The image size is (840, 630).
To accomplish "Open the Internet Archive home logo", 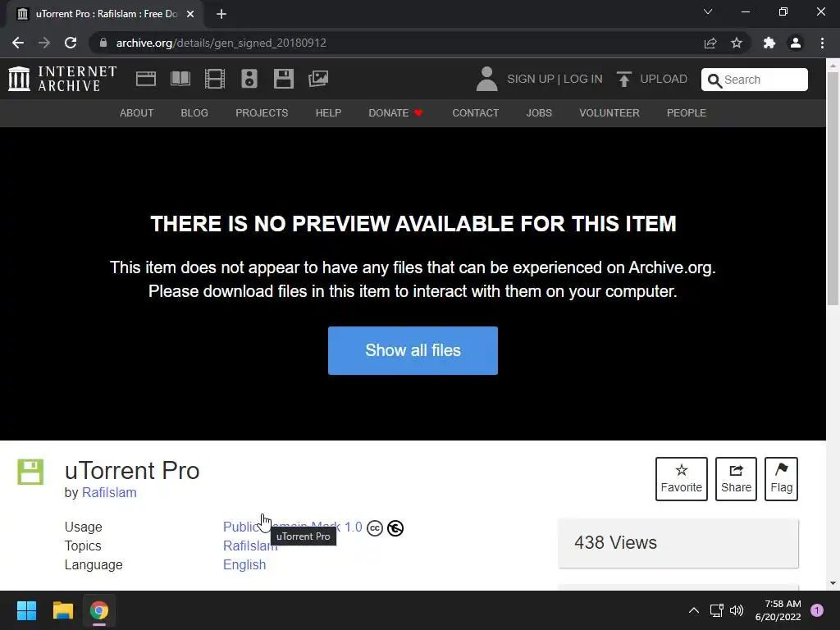I will (x=62, y=79).
